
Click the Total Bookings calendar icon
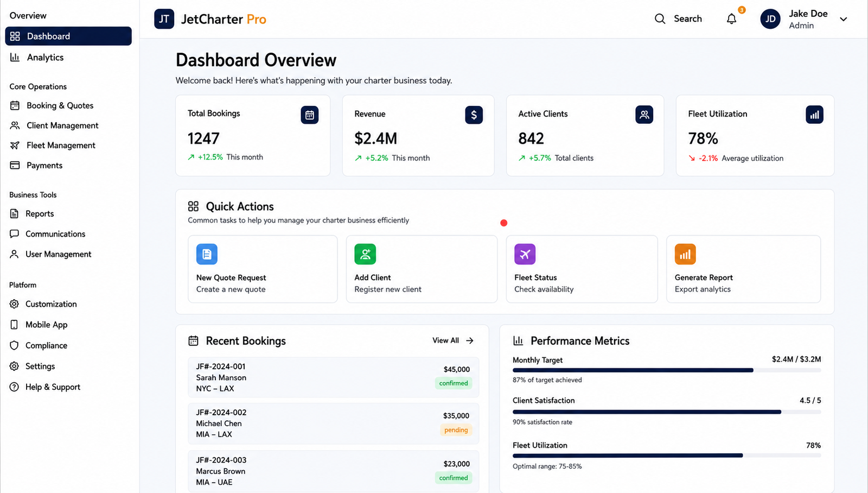(310, 115)
